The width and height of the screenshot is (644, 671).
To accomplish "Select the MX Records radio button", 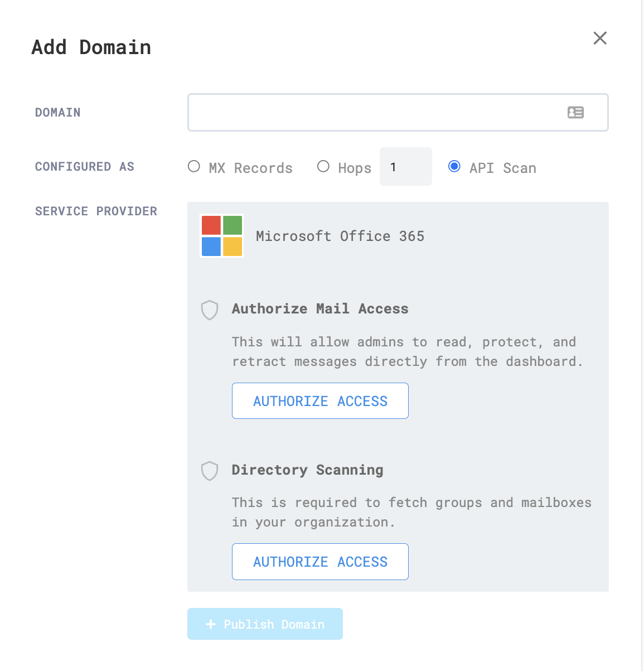I will (193, 166).
